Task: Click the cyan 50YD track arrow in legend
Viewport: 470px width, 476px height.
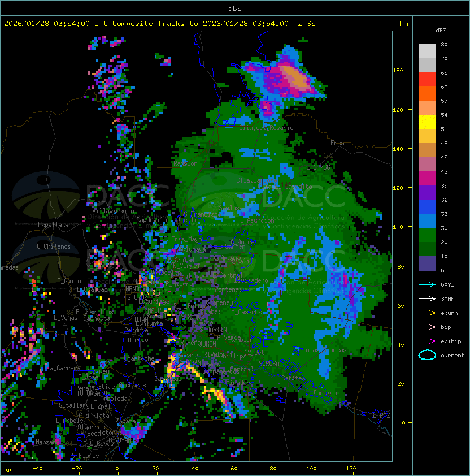Action: [x=427, y=285]
